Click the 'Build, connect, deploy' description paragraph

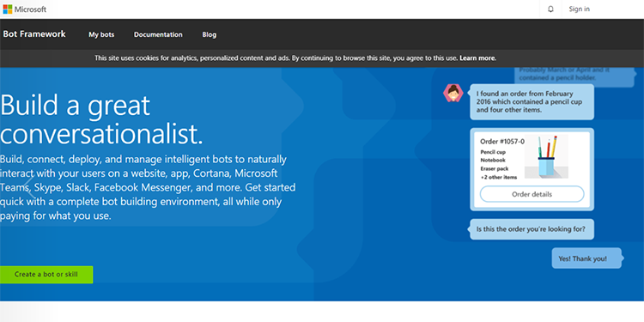148,187
